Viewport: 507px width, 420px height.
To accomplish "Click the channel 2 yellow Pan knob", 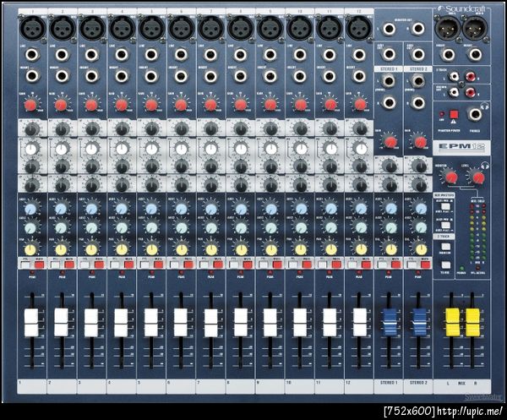I will click(x=61, y=249).
